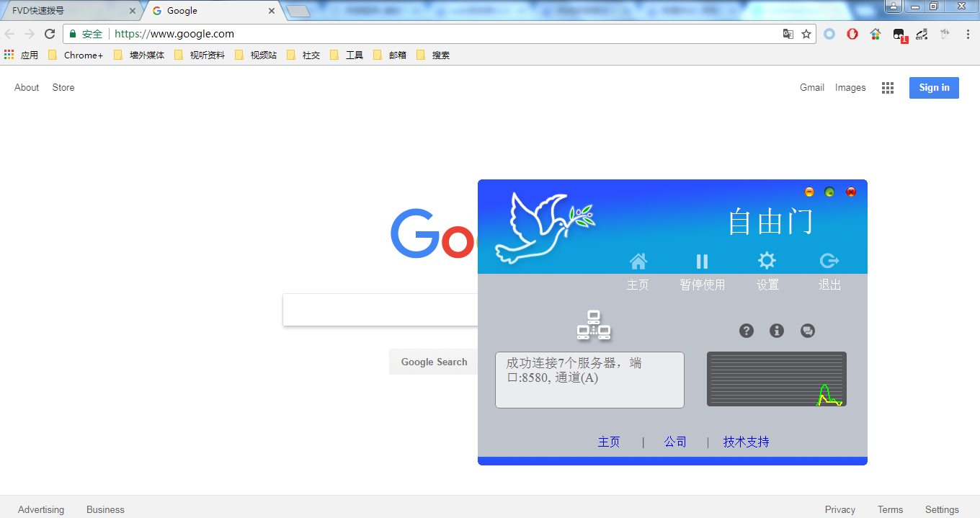Click the browser back arrow
The width and height of the screenshot is (980, 518).
coord(9,34)
